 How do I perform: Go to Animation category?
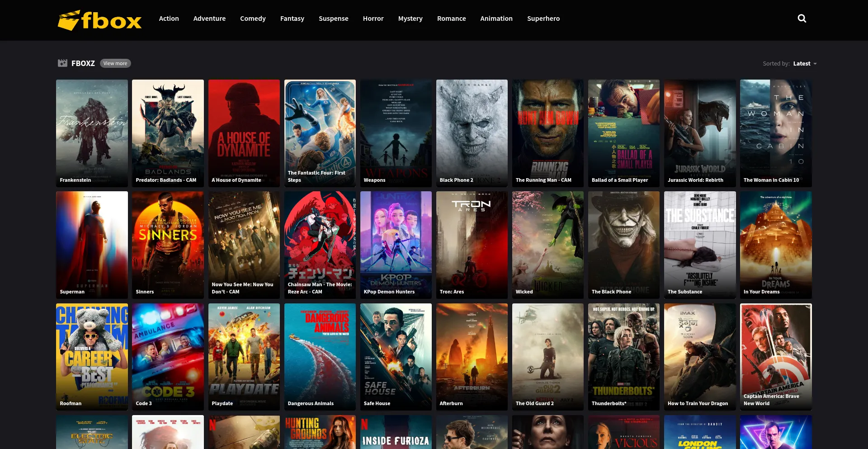(496, 19)
